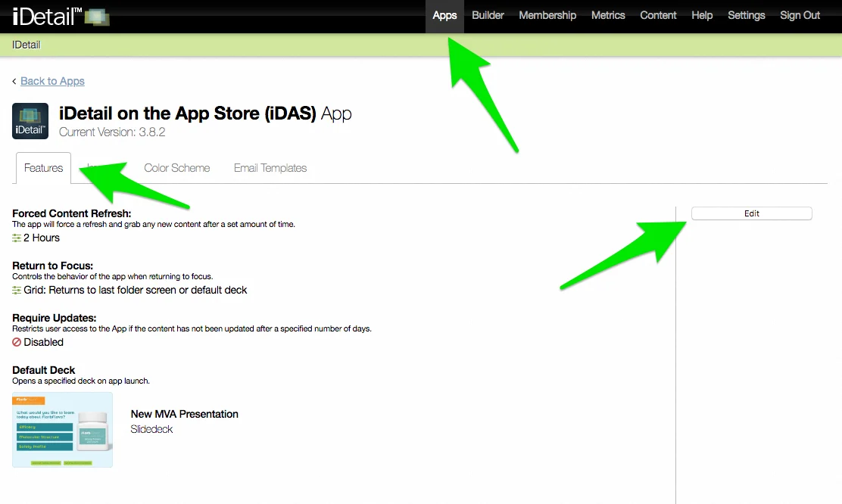Click the Default Deck heading
This screenshot has height=504, width=842.
[x=43, y=370]
